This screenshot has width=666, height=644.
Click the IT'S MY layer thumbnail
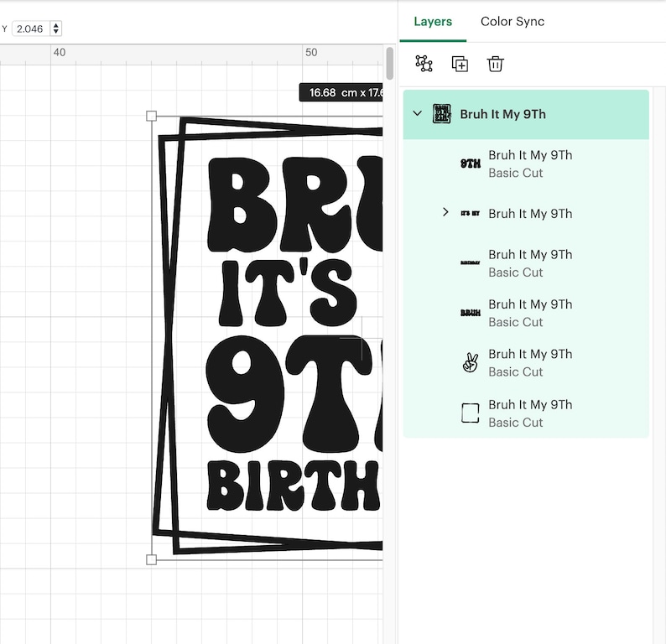[x=471, y=213]
